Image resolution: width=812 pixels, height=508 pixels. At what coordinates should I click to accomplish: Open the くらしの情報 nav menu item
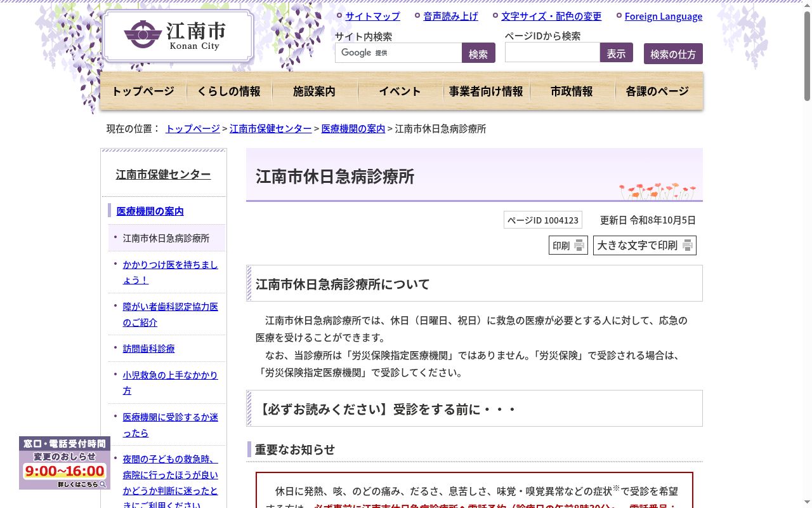coord(229,91)
